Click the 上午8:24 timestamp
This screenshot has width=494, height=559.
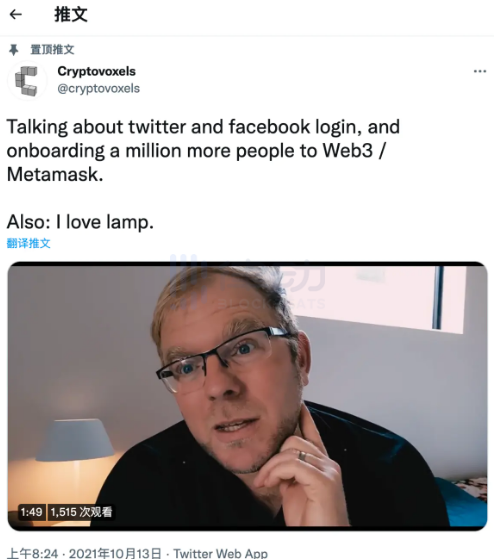pos(32,554)
